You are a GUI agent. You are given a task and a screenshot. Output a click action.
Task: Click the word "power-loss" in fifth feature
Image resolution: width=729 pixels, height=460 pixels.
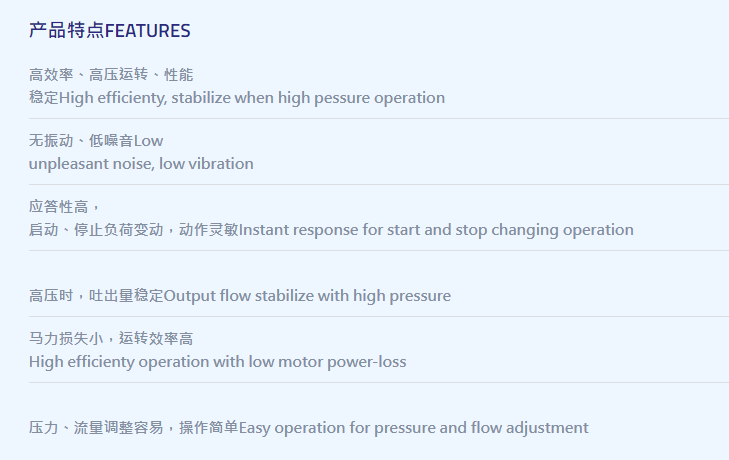(367, 362)
